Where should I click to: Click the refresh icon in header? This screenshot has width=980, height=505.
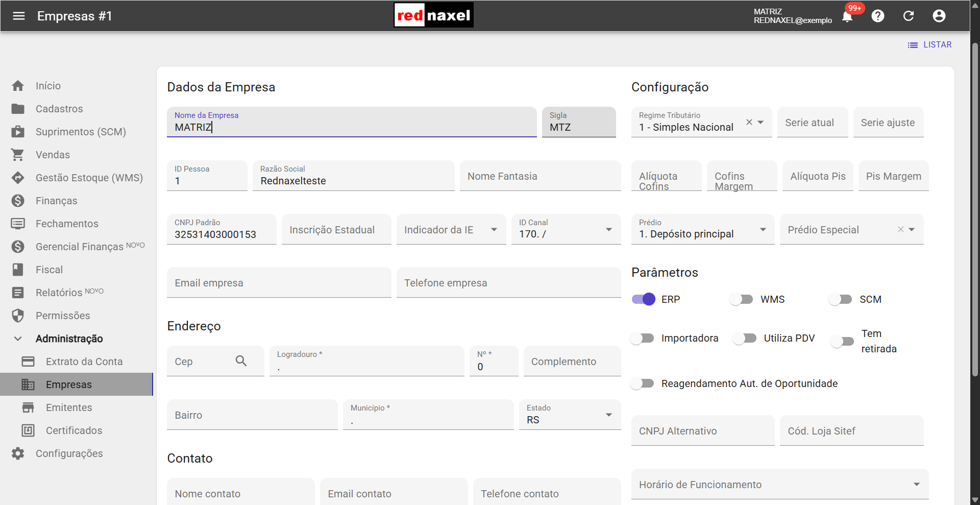pos(909,16)
